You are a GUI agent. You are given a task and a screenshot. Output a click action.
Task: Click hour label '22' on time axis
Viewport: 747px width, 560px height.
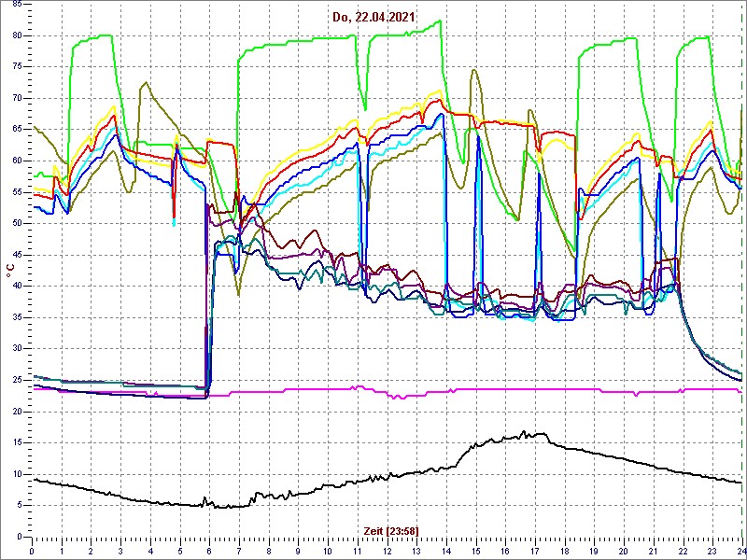click(x=684, y=551)
